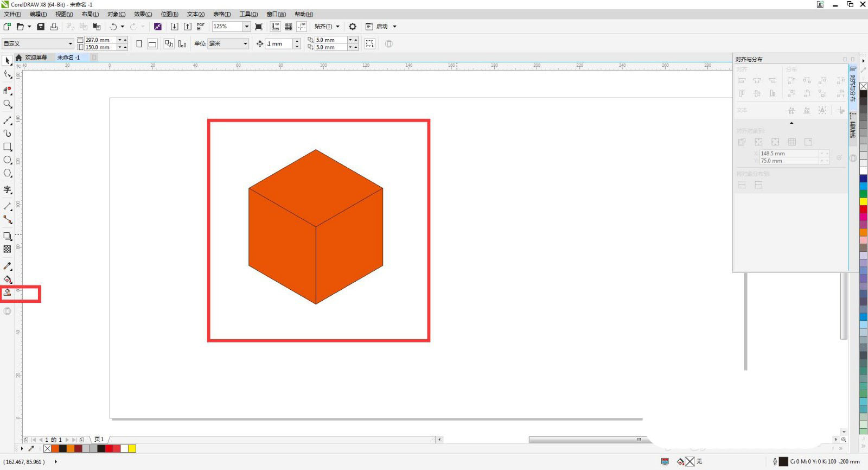Pick the yellow swatch in document palette
This screenshot has width=868, height=470.
click(x=132, y=448)
